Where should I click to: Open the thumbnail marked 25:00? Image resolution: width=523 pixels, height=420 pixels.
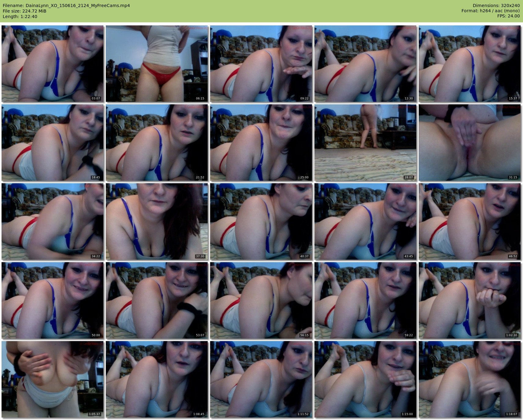261,143
